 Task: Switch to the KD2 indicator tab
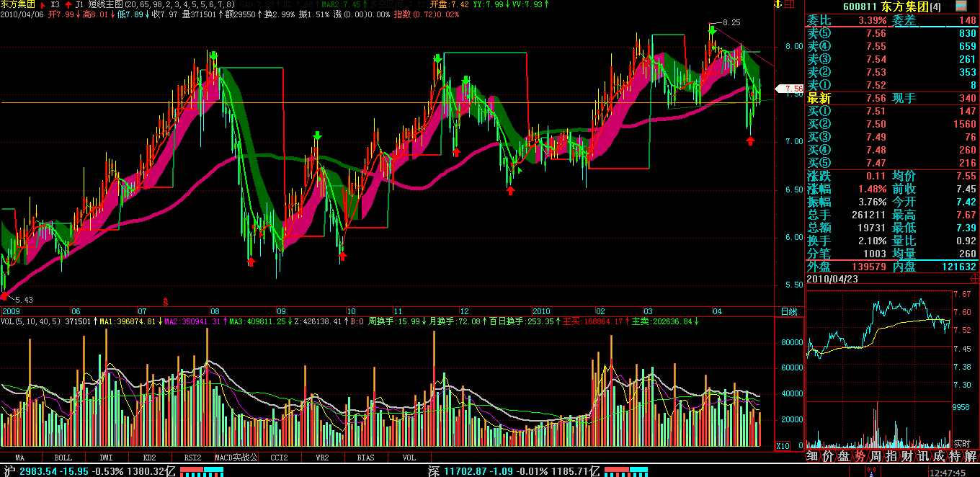(x=149, y=457)
